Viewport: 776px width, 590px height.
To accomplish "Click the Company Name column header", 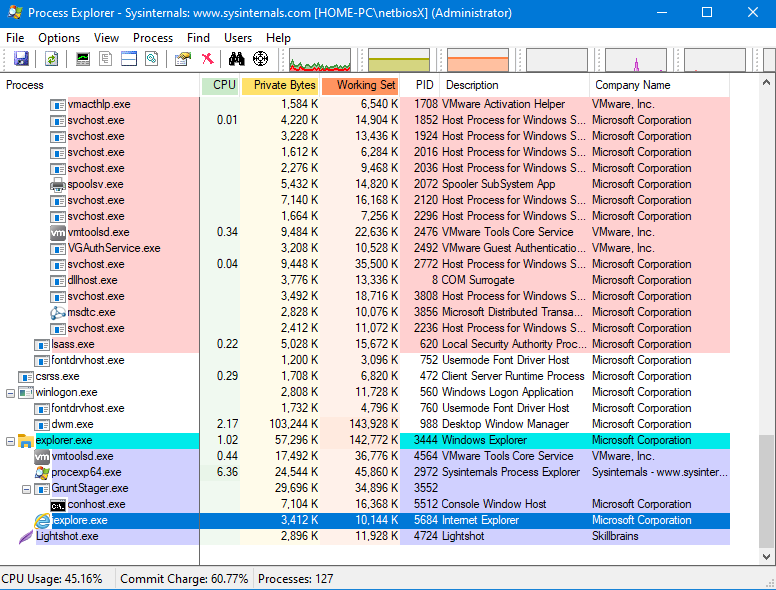I will pos(632,86).
